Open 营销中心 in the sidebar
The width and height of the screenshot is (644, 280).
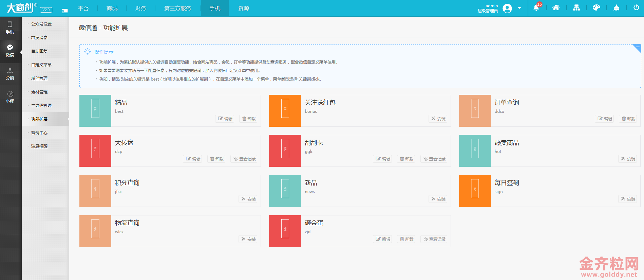coord(39,133)
